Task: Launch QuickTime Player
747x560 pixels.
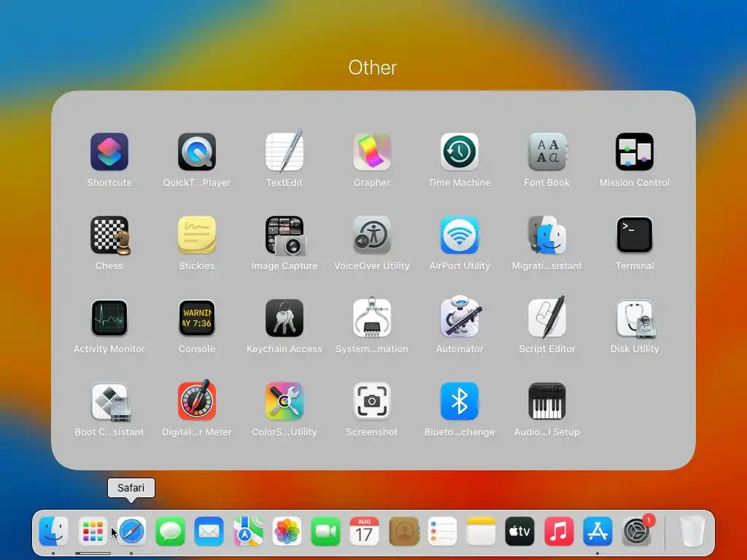Action: pos(197,152)
